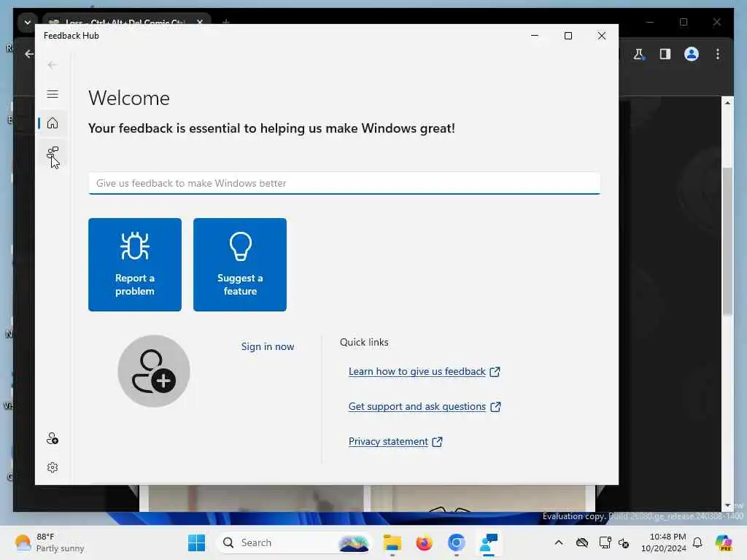Open the hamburger navigation menu in Feedback Hub
This screenshot has width=747, height=560.
[x=53, y=94]
